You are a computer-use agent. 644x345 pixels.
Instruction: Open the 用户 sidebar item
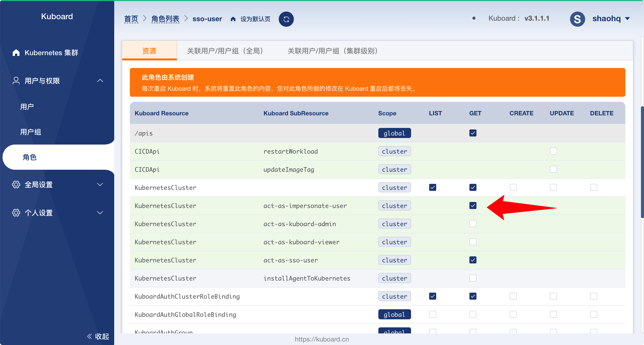click(27, 107)
